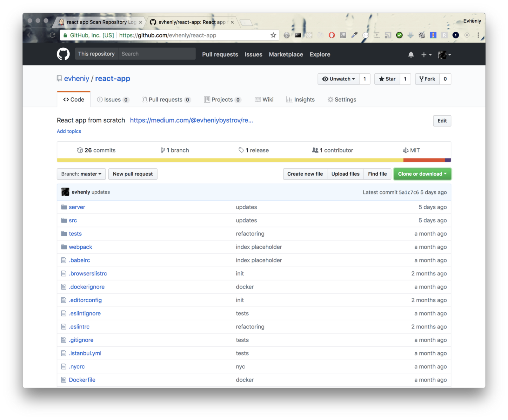Focus the repository Search field
508x420 pixels.
click(157, 54)
